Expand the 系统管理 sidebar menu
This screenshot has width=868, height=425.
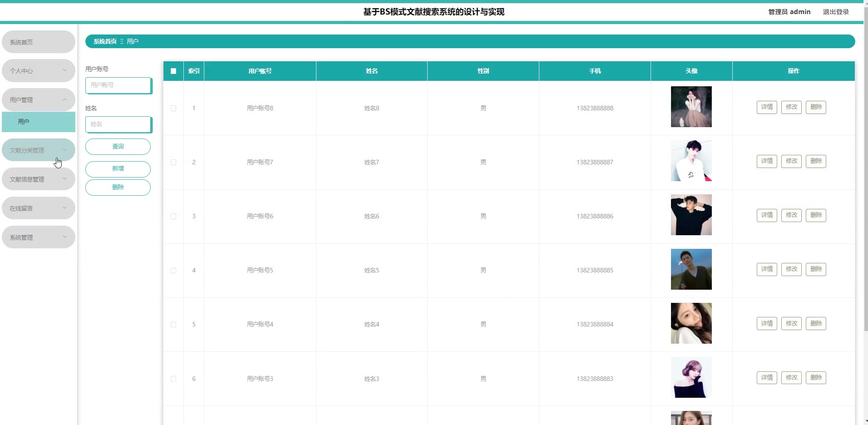point(39,237)
